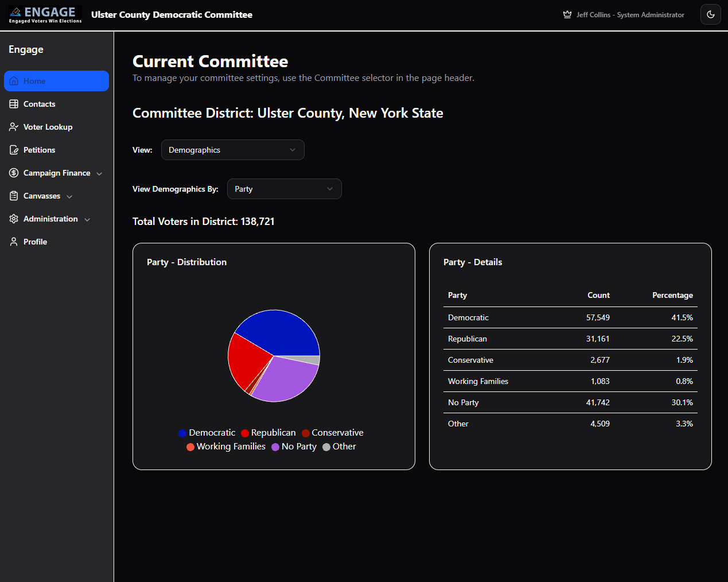Click the crown icon beside Jeff Collins
Viewport: 728px width, 582px height.
coord(567,15)
